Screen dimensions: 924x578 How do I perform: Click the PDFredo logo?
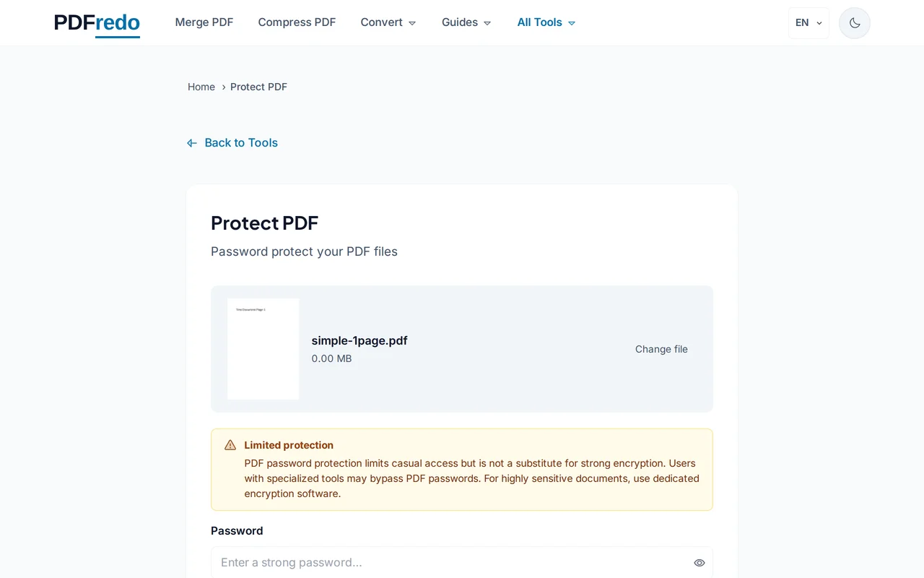coord(96,22)
